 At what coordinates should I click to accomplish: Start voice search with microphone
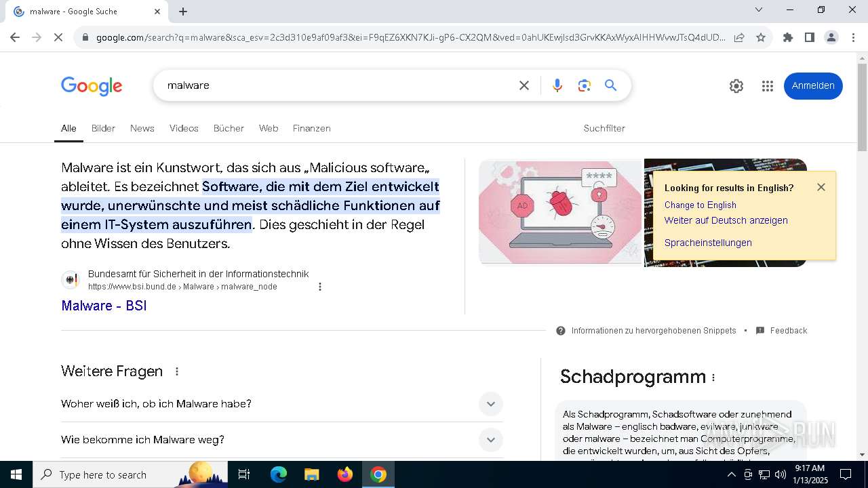click(557, 85)
